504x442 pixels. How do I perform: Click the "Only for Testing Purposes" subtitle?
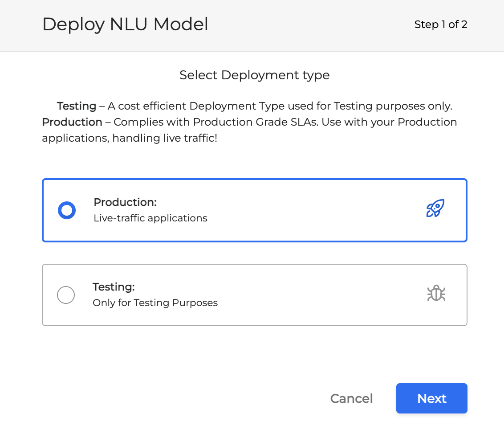pyautogui.click(x=155, y=303)
